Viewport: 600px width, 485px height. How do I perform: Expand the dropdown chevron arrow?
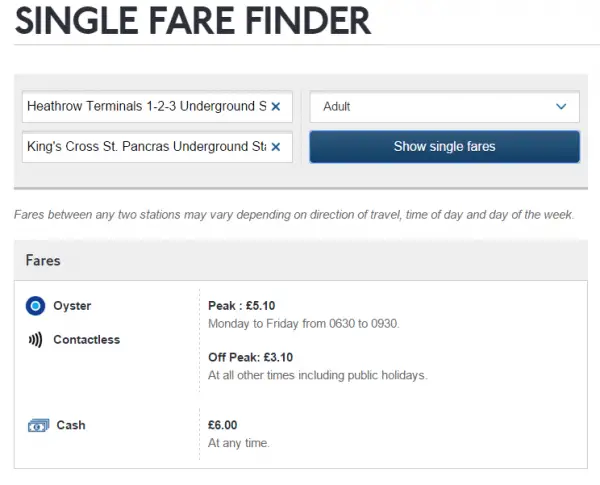point(561,106)
